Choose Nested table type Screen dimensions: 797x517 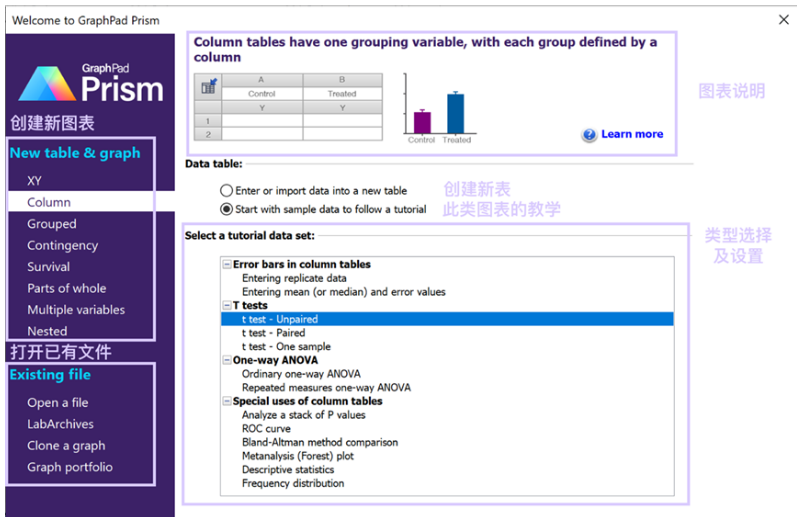[47, 331]
